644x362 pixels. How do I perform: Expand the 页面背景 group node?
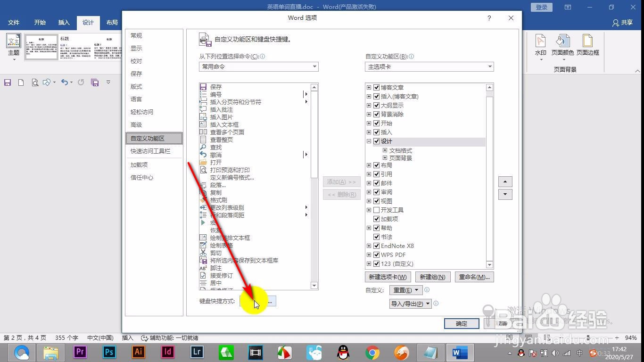(385, 158)
